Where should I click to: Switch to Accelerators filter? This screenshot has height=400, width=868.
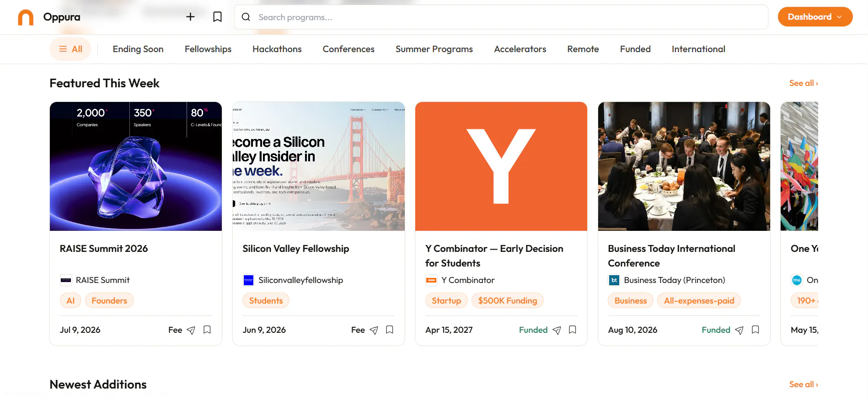(520, 49)
